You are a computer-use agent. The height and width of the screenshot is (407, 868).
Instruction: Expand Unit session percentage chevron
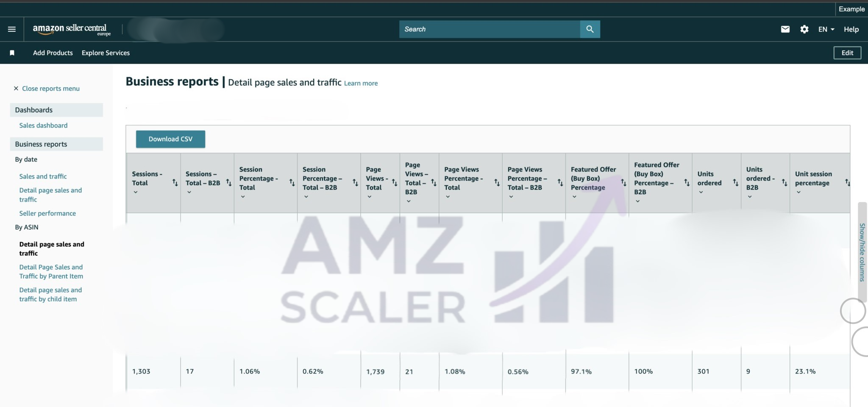[x=798, y=192]
